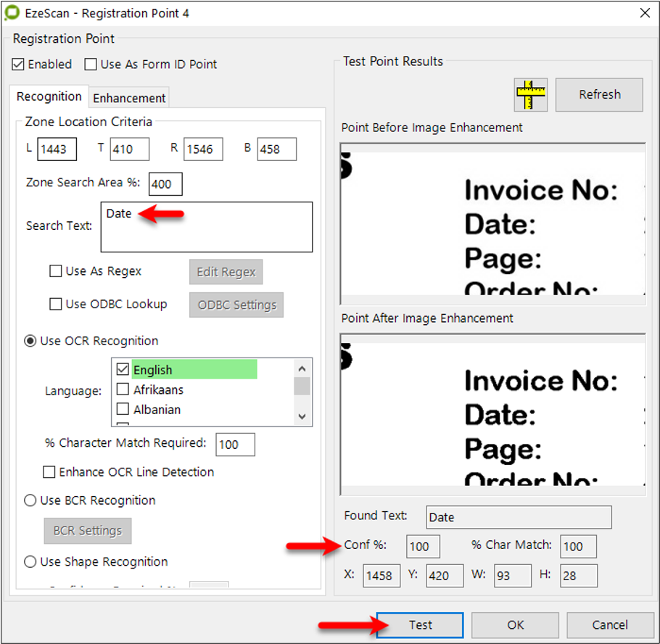
Task: Close the Registration Point dialog window
Action: click(643, 12)
